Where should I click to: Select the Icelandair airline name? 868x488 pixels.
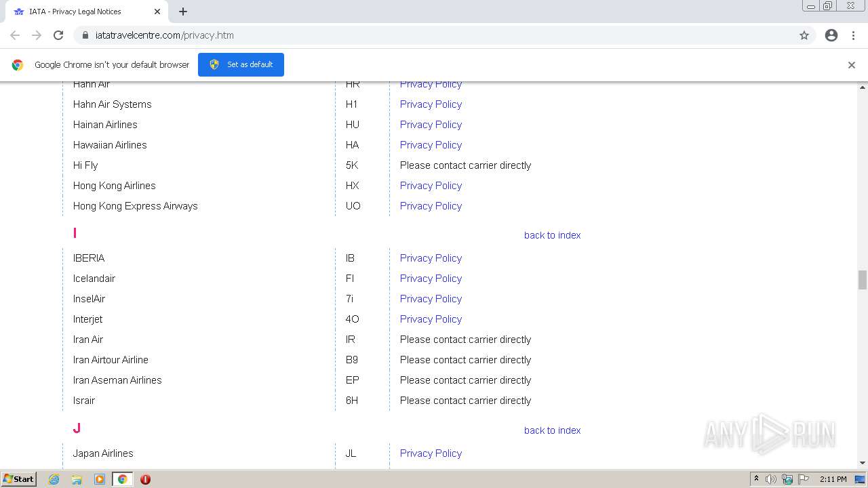pyautogui.click(x=94, y=279)
